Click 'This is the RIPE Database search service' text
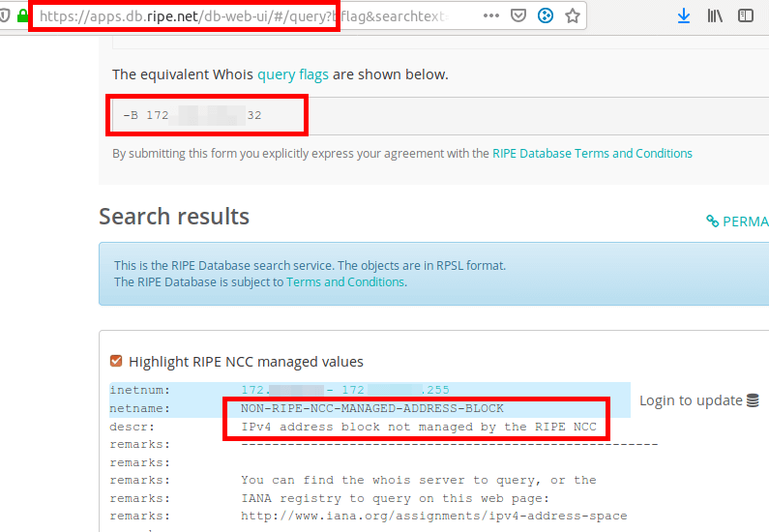769x532 pixels. coord(310,265)
